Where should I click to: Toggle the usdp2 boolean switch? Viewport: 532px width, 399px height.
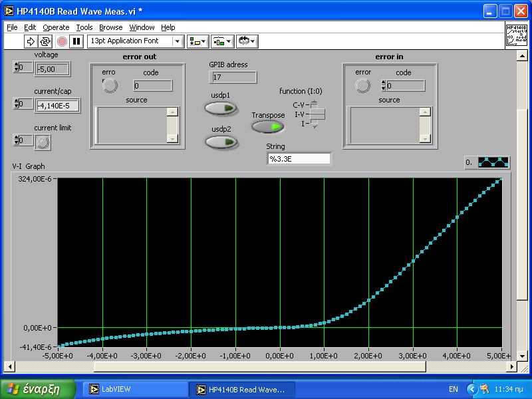pyautogui.click(x=222, y=142)
